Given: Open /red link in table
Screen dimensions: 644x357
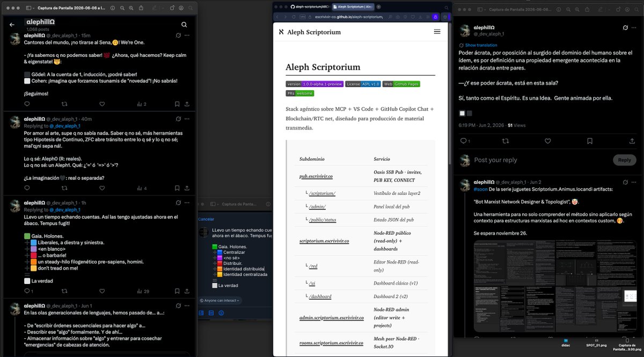Looking at the screenshot, I should click(313, 266).
